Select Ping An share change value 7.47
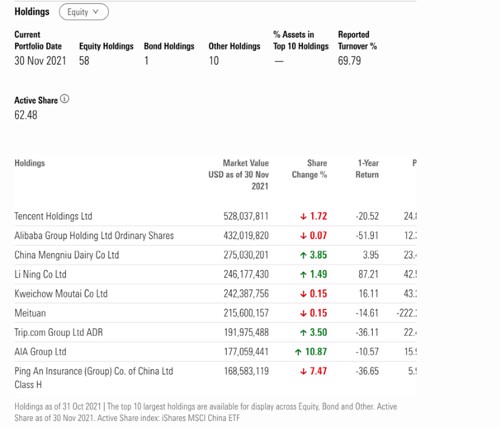Viewport: 500px width, 427px height. click(x=319, y=371)
